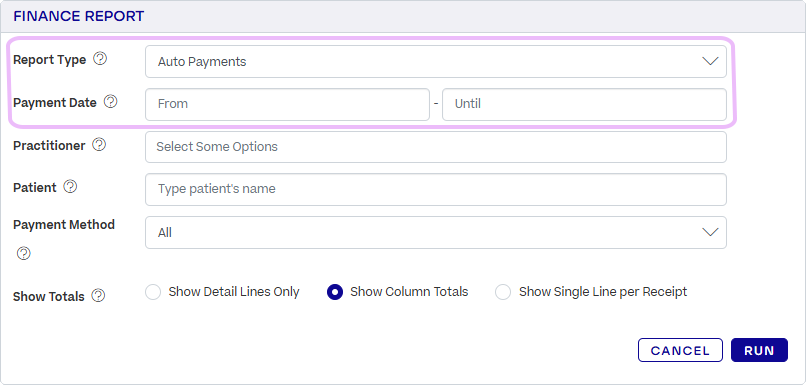Click the help icon beside Payment Date

click(x=111, y=102)
